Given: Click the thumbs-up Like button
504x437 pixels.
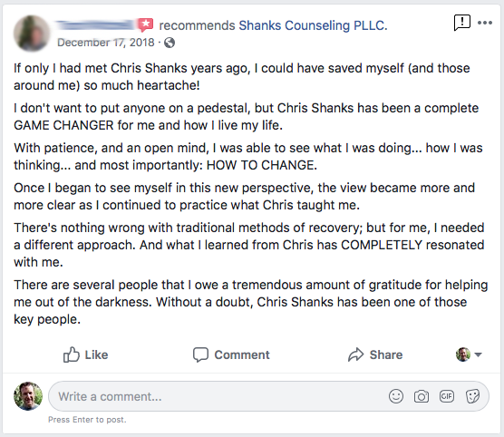Looking at the screenshot, I should click(85, 354).
